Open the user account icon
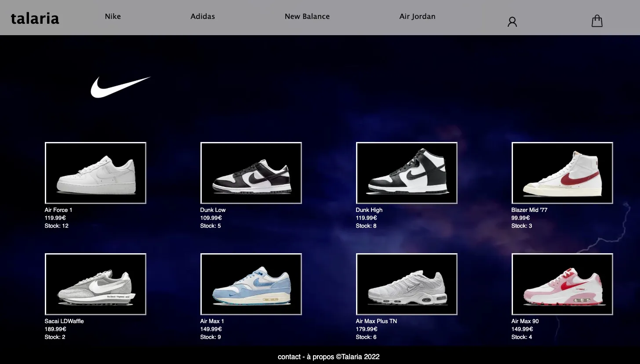This screenshot has width=640, height=364. pos(512,22)
